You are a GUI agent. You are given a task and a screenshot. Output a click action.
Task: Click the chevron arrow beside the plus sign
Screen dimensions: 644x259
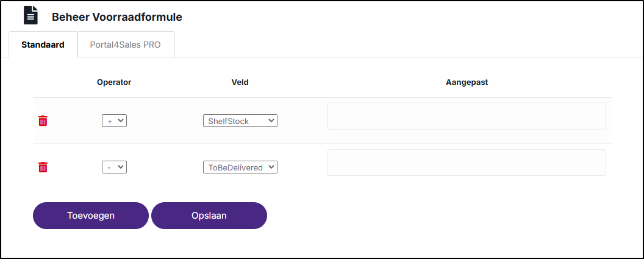[120, 121]
